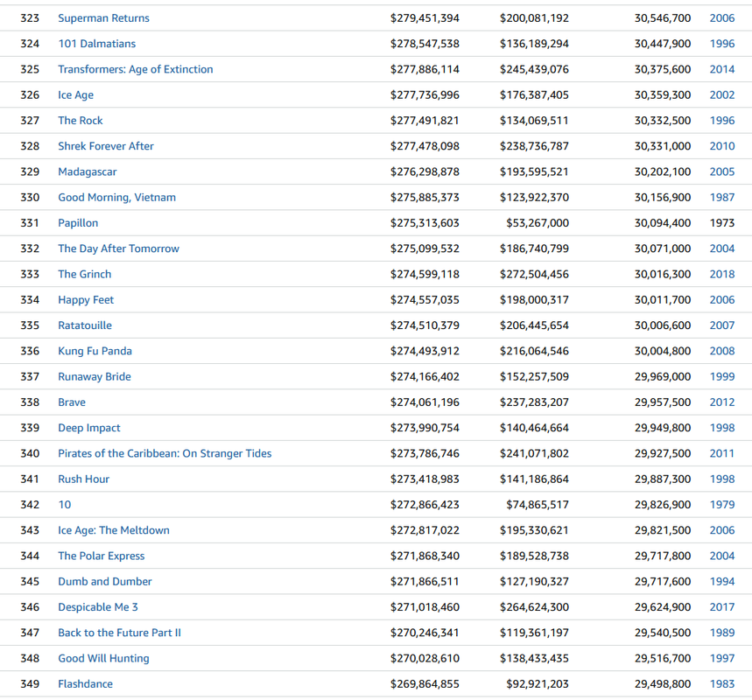Select The Grinch title link
Image resolution: width=752 pixels, height=700 pixels.
(84, 274)
